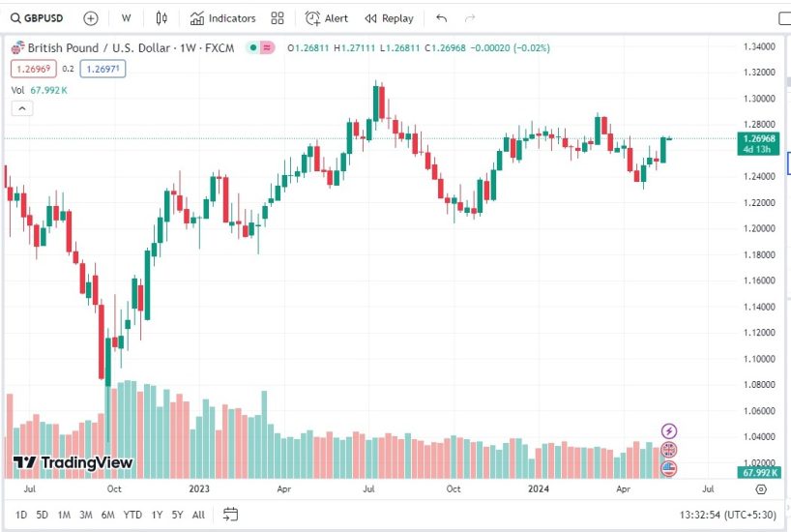Click the undo arrow
Viewport: 791px width, 532px height.
442,18
